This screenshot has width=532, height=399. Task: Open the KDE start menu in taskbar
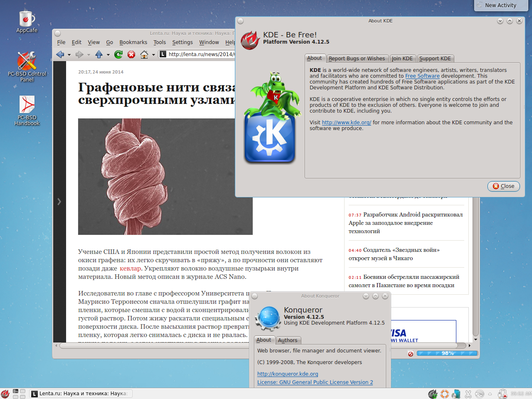click(x=5, y=394)
